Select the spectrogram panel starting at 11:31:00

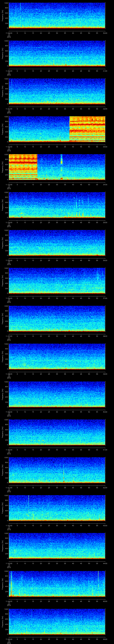coord(57,91)
